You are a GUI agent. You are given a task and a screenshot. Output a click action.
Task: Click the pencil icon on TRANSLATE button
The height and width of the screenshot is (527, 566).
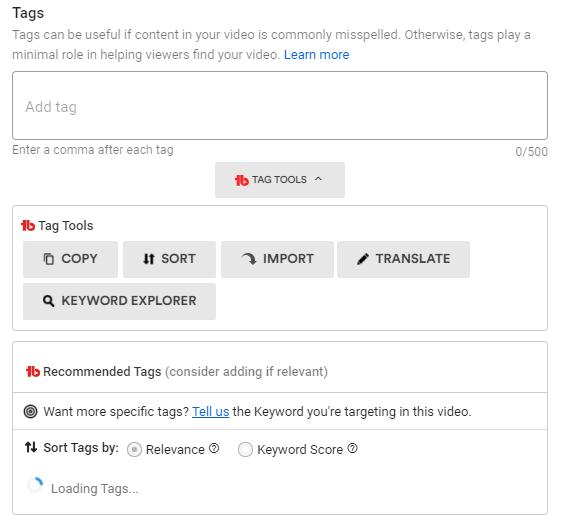tap(363, 259)
